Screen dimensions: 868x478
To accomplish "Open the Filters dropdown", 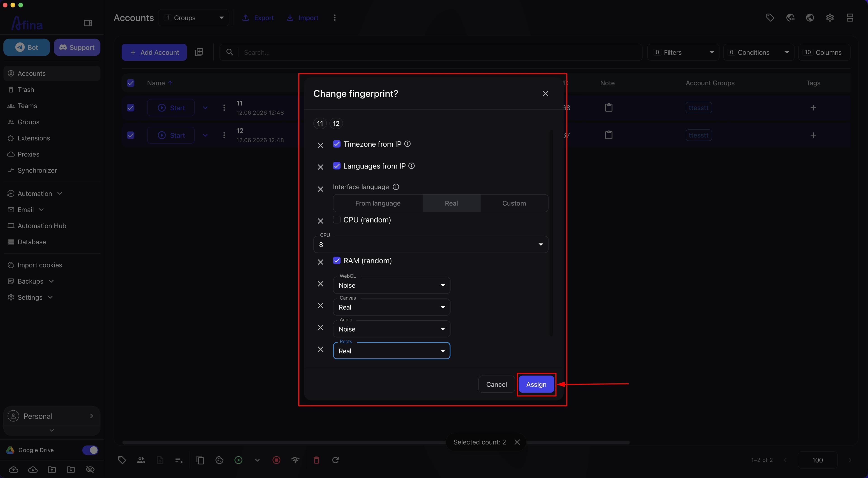I will [683, 52].
